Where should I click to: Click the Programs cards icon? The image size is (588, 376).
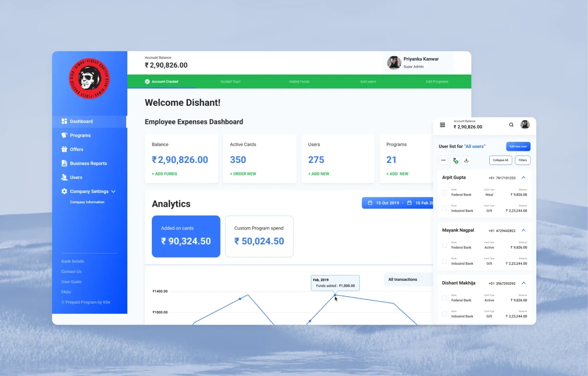coord(64,135)
